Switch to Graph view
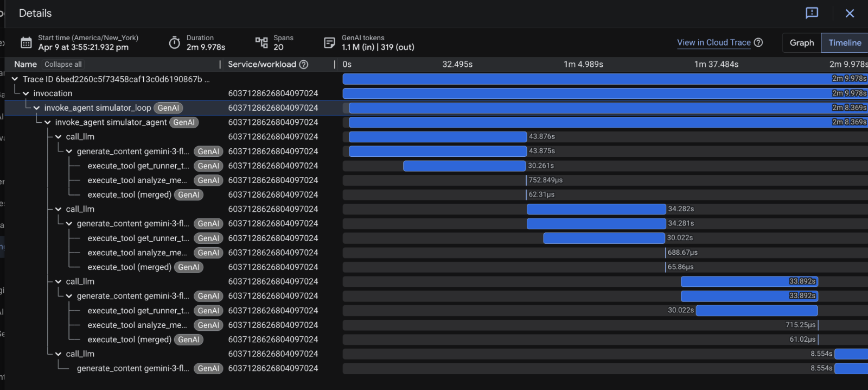This screenshot has width=868, height=390. coord(801,43)
